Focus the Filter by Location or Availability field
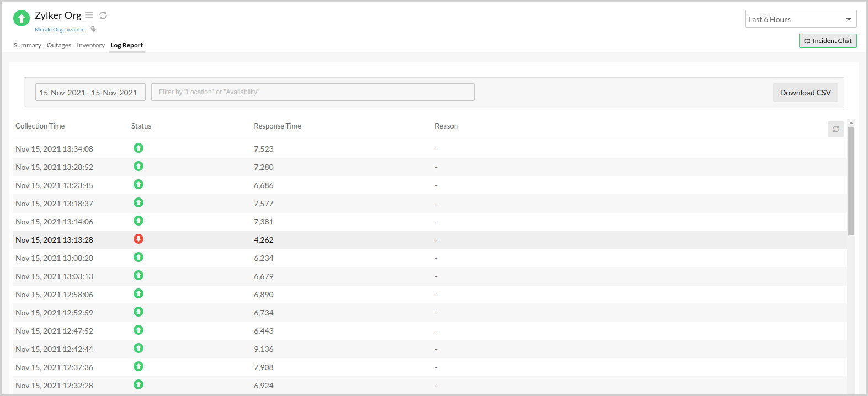 point(313,92)
